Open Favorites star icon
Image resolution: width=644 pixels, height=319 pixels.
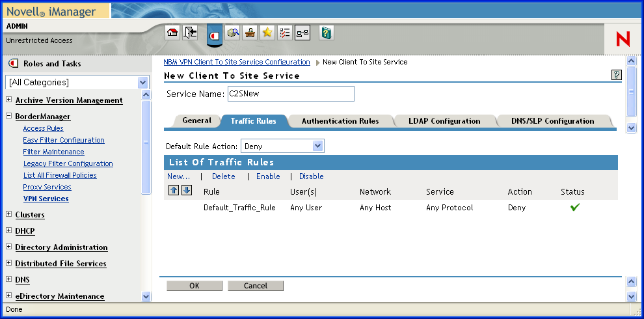[267, 33]
